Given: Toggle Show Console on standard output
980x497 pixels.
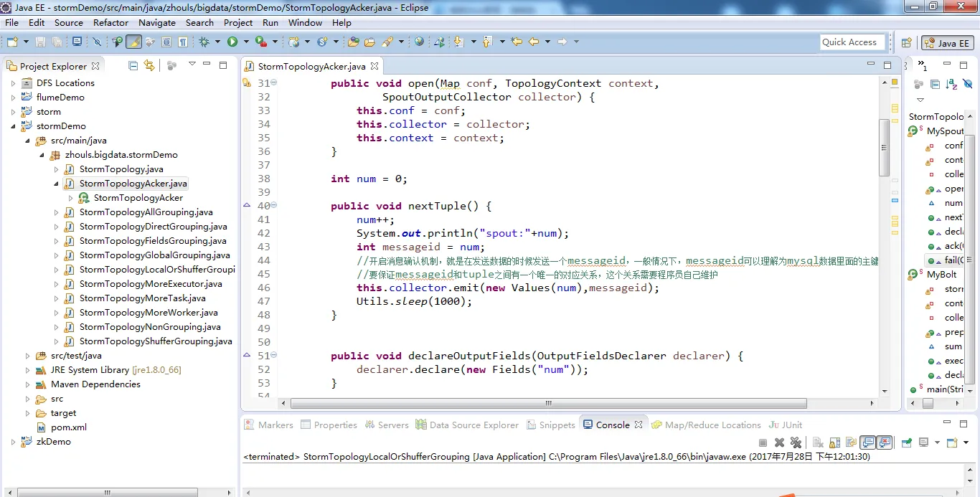Looking at the screenshot, I should tap(867, 442).
